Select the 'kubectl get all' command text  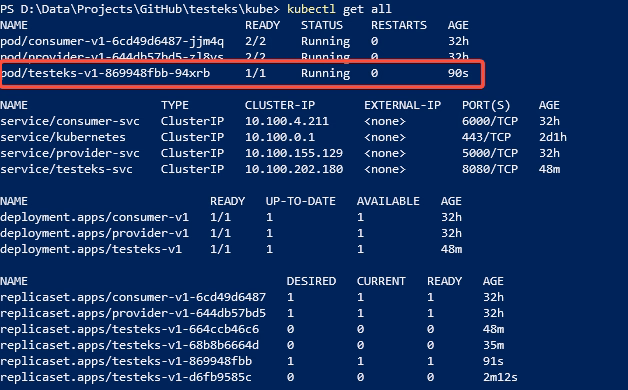(339, 9)
